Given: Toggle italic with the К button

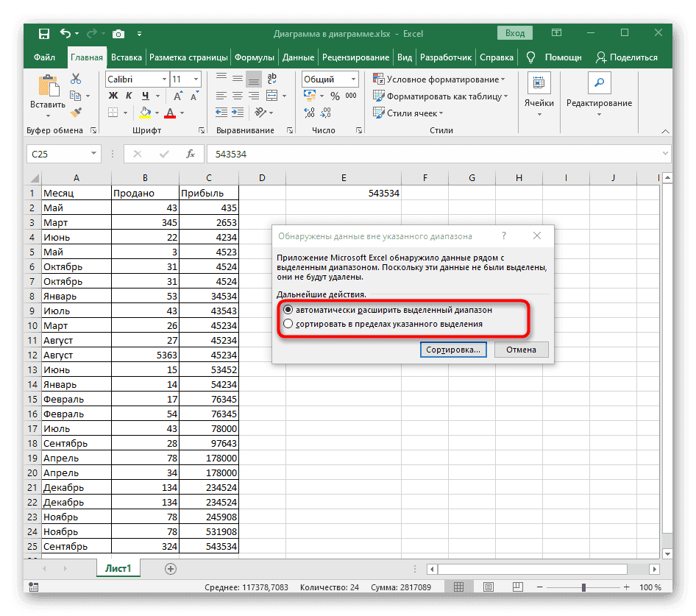Looking at the screenshot, I should (x=129, y=96).
